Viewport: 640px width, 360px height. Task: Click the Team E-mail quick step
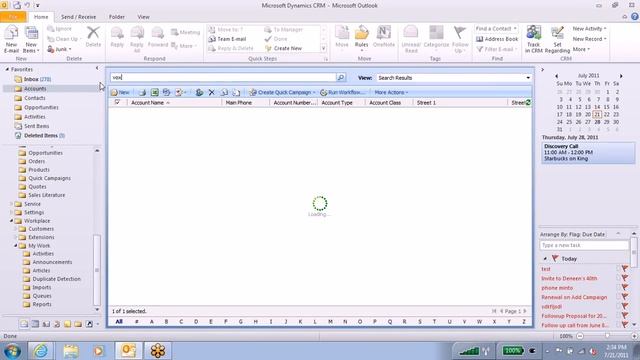(x=227, y=39)
